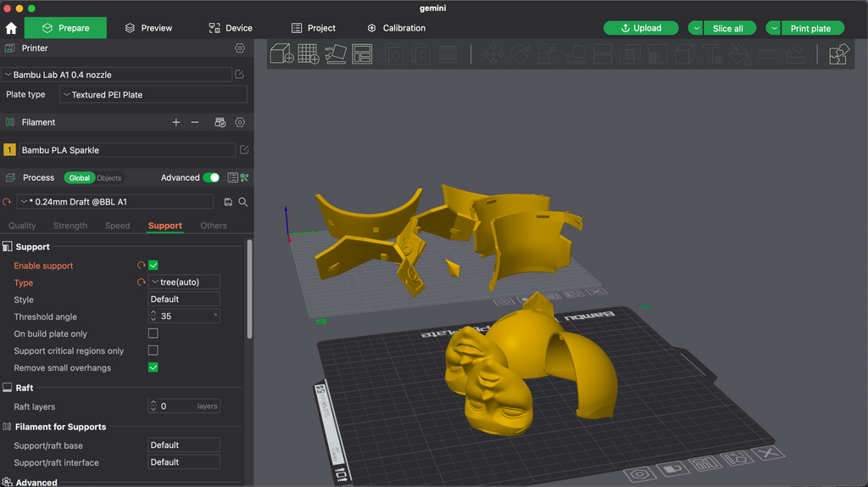Screen dimensions: 868x487
Task: Check On build plate only
Action: coord(153,333)
